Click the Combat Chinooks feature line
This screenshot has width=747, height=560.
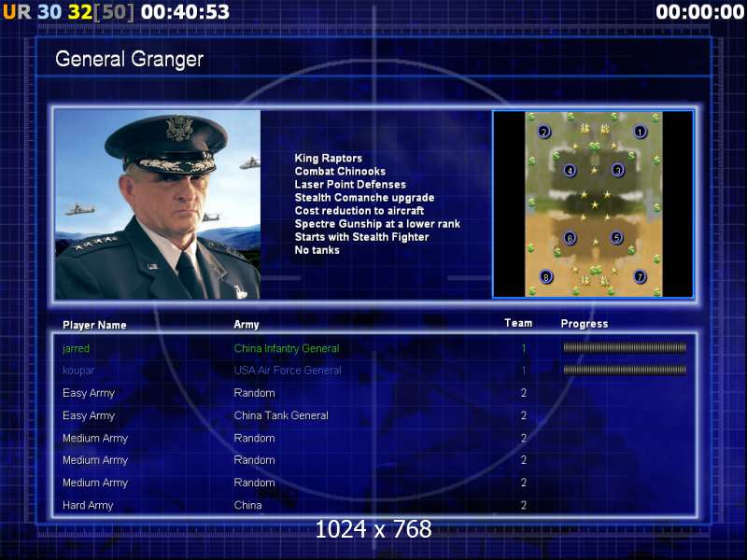(x=340, y=171)
